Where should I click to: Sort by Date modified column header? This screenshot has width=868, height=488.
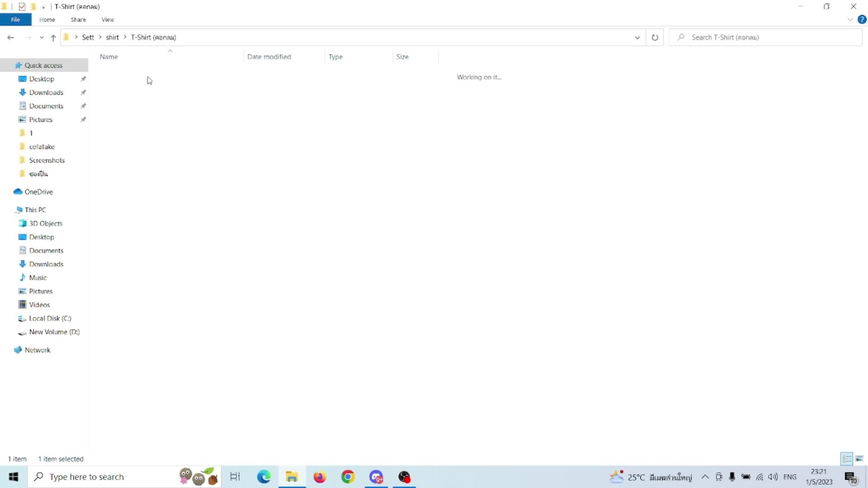(x=269, y=56)
